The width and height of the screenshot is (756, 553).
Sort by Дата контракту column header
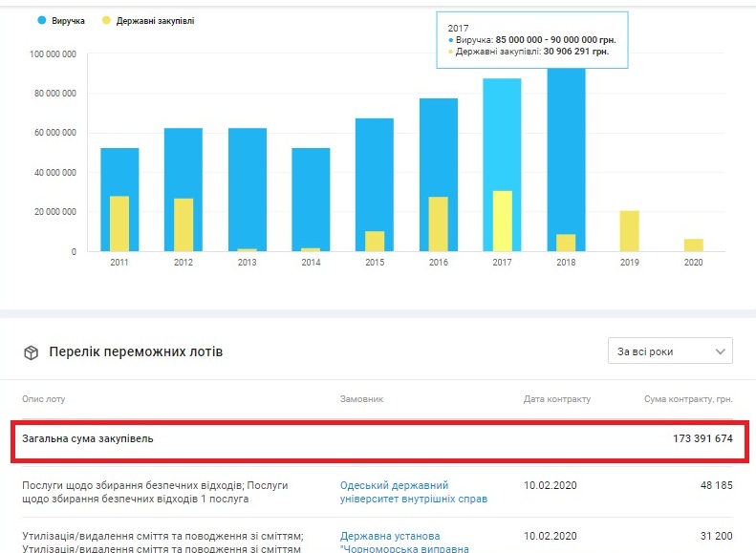coord(556,398)
